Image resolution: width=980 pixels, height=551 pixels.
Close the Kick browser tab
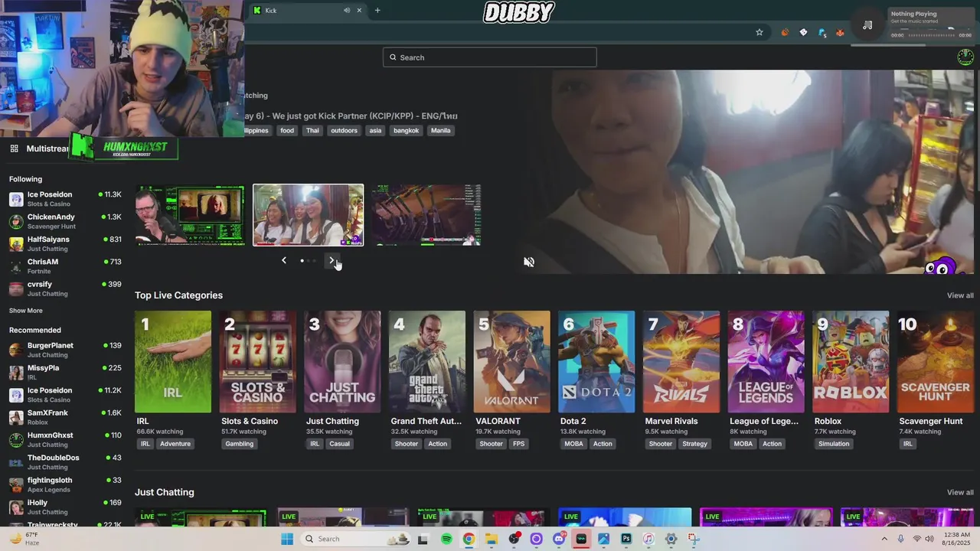pyautogui.click(x=359, y=10)
